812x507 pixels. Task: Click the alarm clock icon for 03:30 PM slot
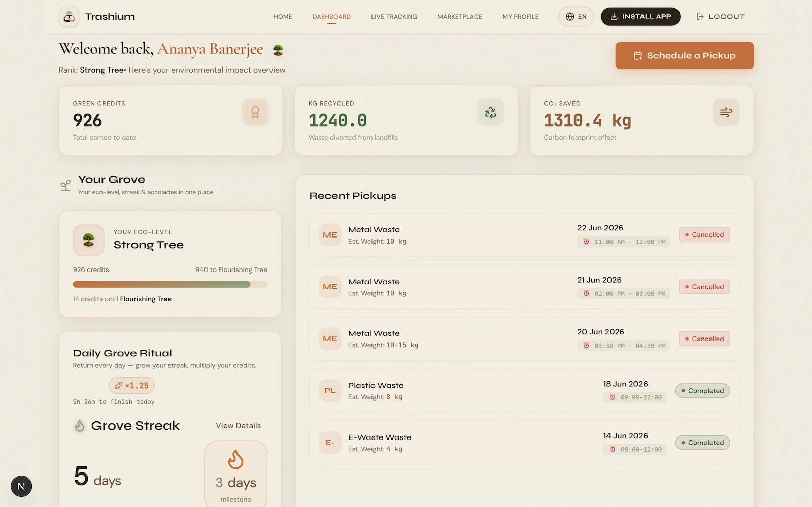click(x=586, y=346)
